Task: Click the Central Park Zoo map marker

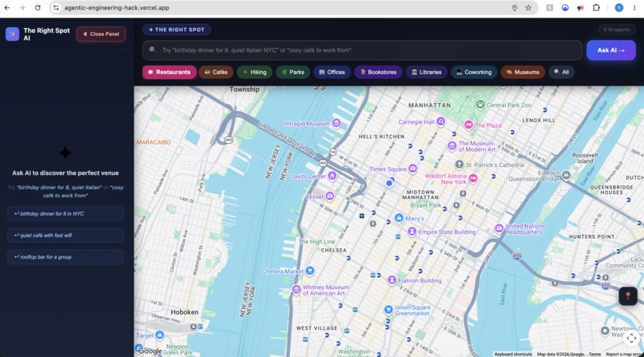Action: [x=480, y=105]
